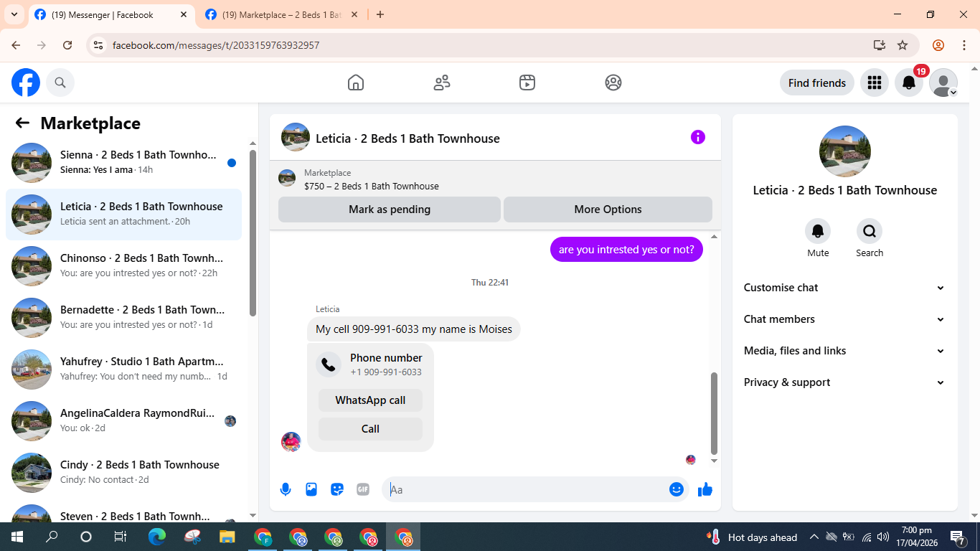The height and width of the screenshot is (551, 980).
Task: Open the account profile avatar menu
Action: pos(943,83)
